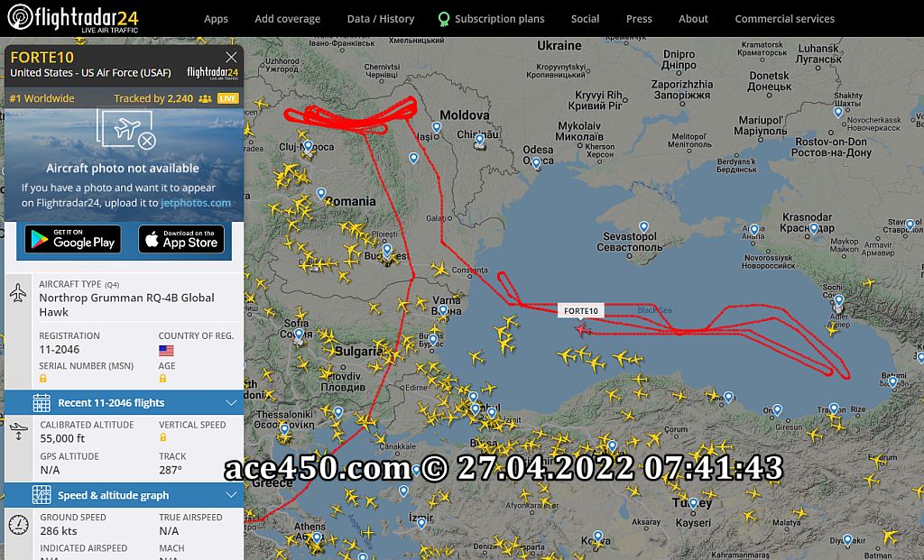Click the Get it on Google Play button
The height and width of the screenshot is (560, 924).
point(73,239)
